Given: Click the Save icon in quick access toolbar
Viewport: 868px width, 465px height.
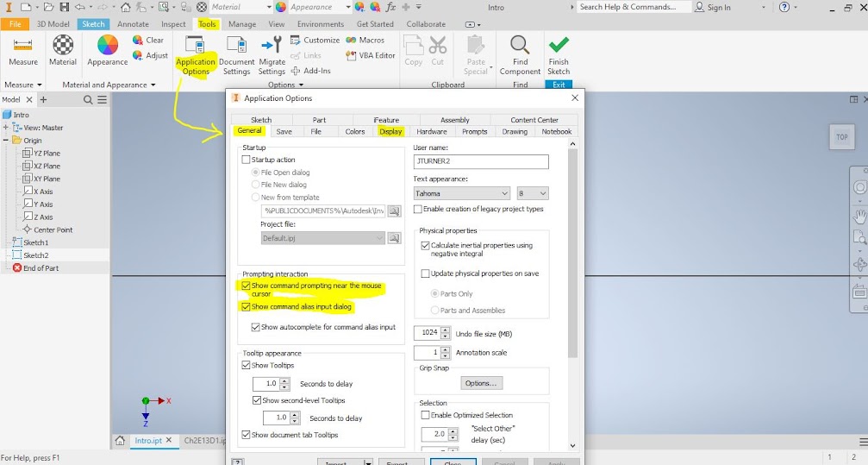Looking at the screenshot, I should pyautogui.click(x=64, y=7).
